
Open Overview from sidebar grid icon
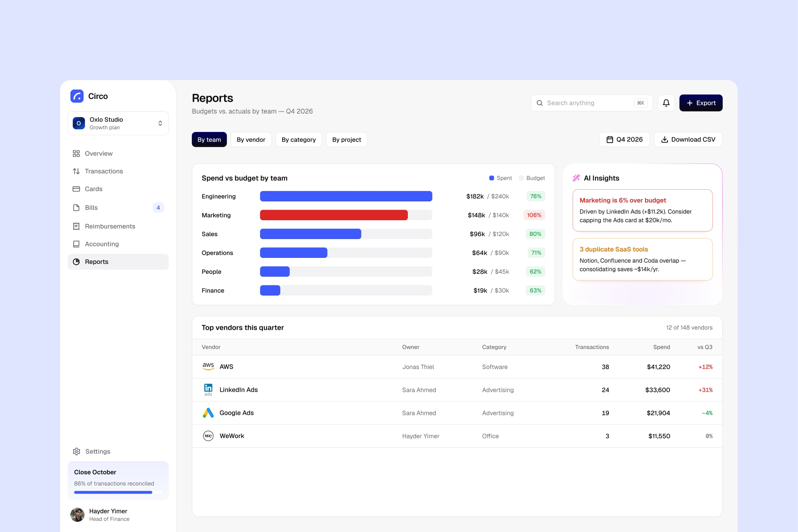(76, 153)
